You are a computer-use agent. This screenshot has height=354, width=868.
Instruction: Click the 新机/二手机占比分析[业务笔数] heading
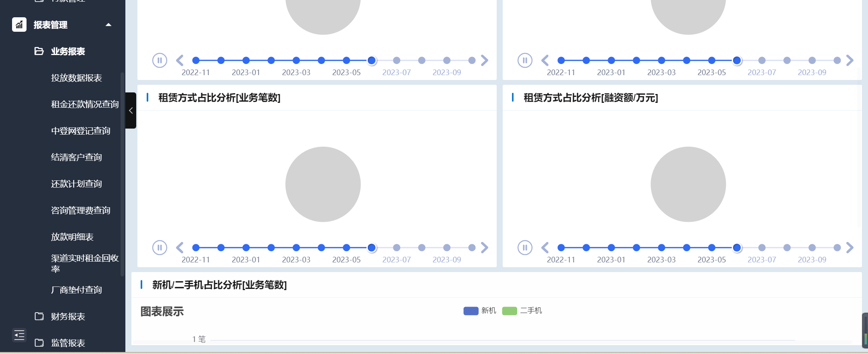(219, 285)
